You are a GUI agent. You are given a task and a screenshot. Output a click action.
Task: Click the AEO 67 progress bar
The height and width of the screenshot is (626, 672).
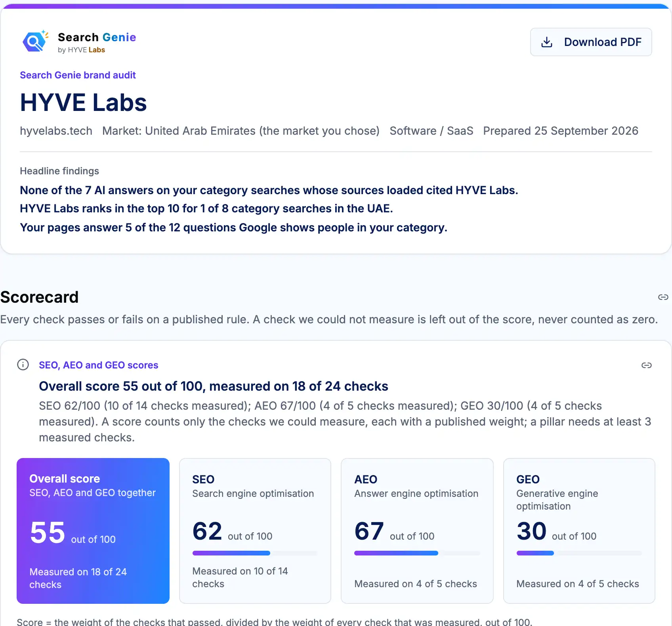coord(417,553)
